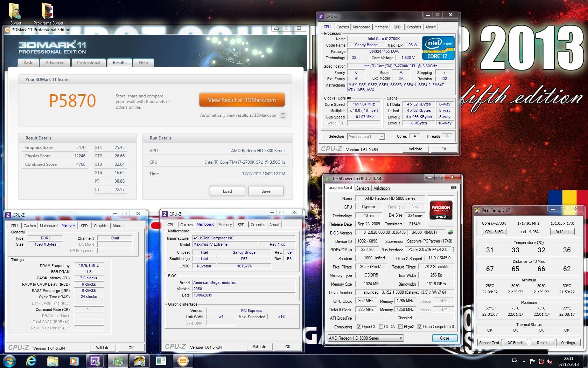This screenshot has height=368, width=588.
Task: Open the Windows Start menu
Action: [9, 361]
